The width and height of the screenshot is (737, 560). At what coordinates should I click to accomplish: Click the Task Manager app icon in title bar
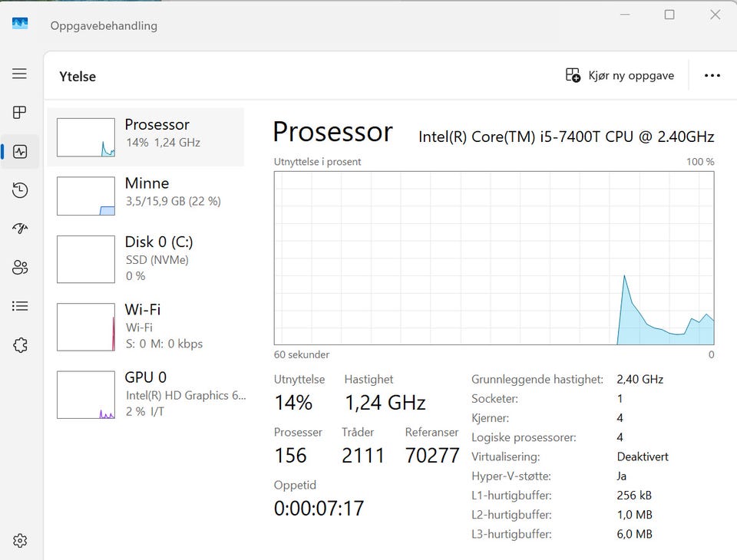point(20,23)
